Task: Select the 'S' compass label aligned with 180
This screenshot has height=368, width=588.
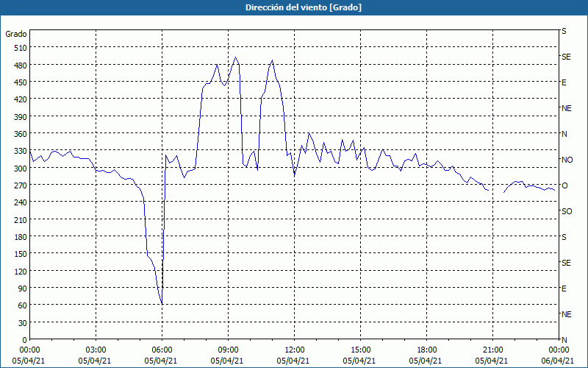Action: 564,237
